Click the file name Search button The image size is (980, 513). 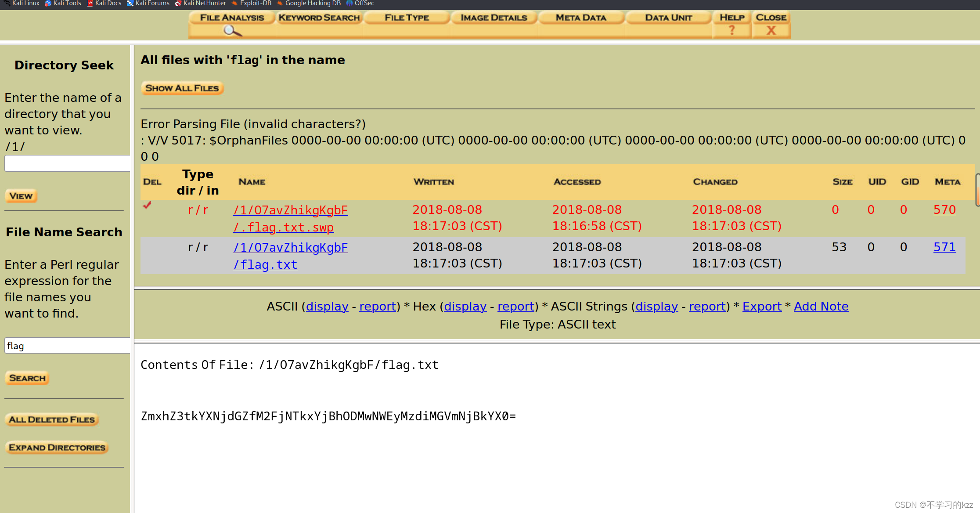point(27,378)
